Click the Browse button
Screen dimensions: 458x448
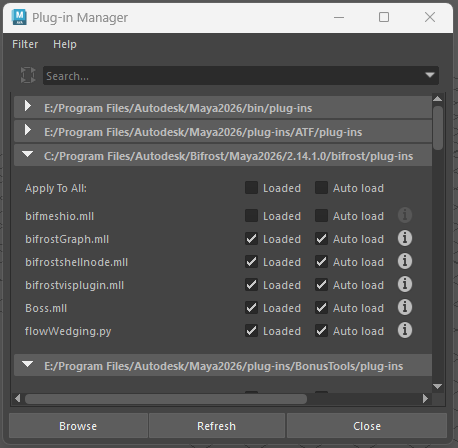click(78, 426)
